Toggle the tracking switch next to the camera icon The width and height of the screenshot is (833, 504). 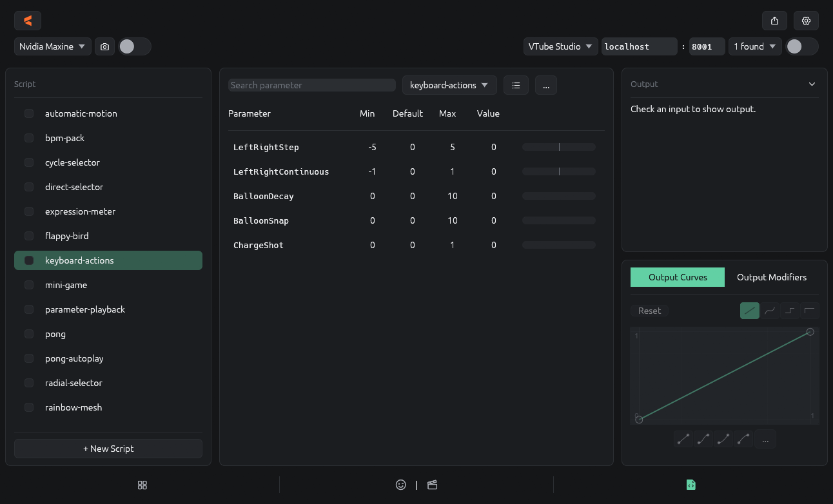click(x=135, y=46)
